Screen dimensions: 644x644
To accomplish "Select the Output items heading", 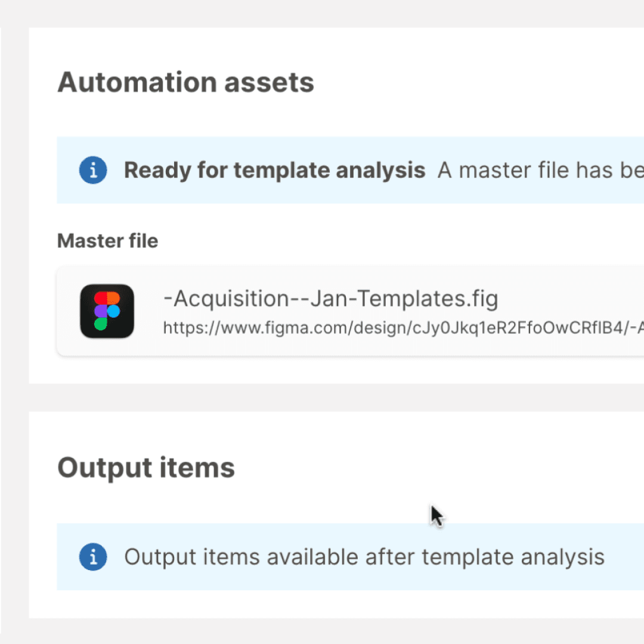I will coord(145,467).
